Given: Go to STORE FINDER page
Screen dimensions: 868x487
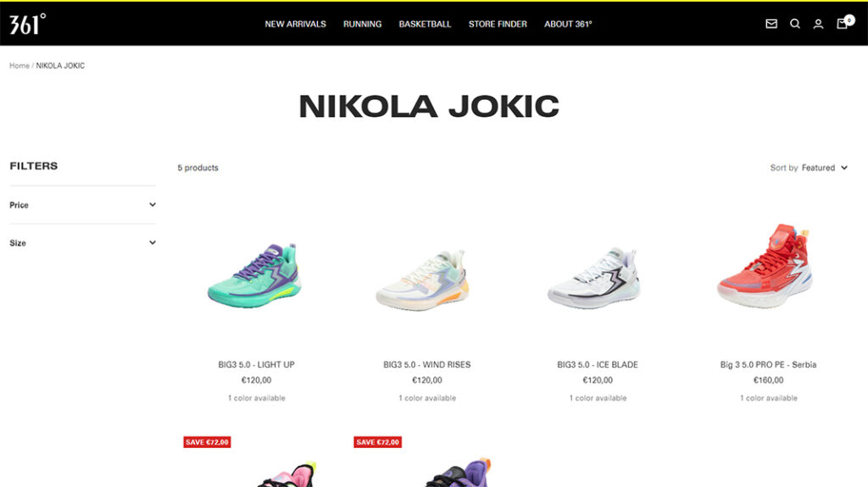Looking at the screenshot, I should click(498, 25).
